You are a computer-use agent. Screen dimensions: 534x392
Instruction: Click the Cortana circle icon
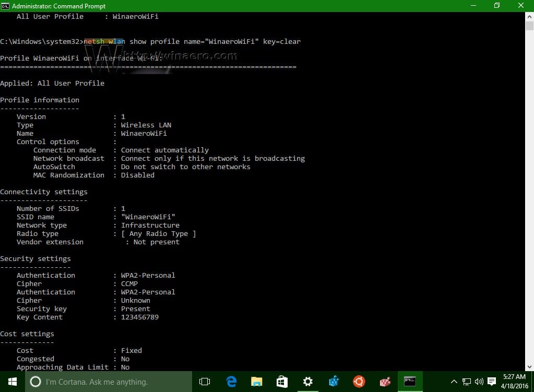(35, 382)
